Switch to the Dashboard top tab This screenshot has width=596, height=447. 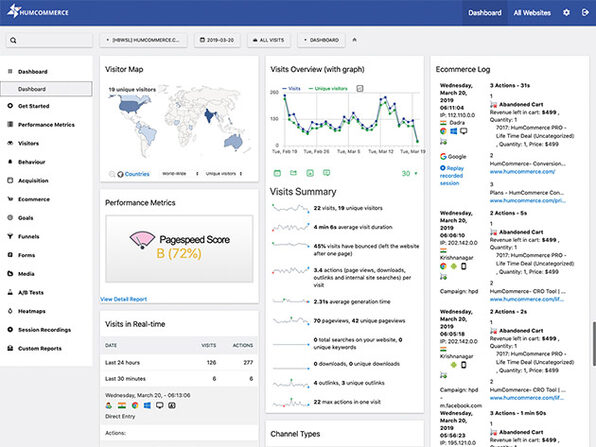click(x=485, y=13)
